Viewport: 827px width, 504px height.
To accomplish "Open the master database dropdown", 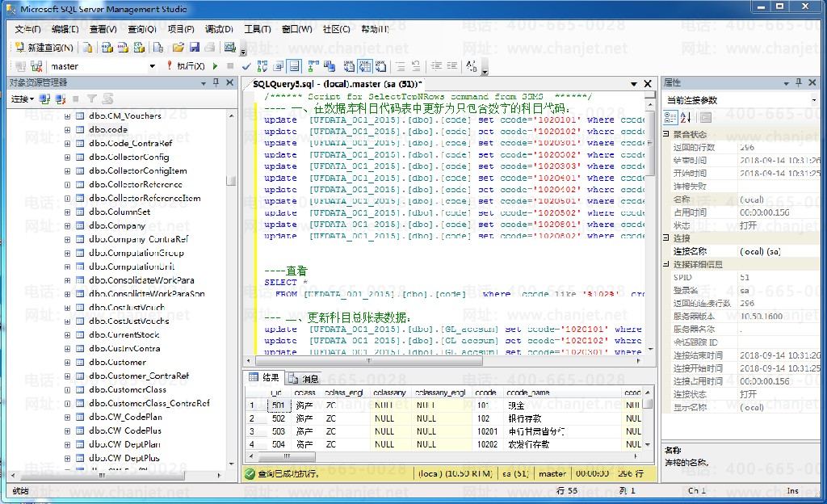I will pyautogui.click(x=152, y=66).
